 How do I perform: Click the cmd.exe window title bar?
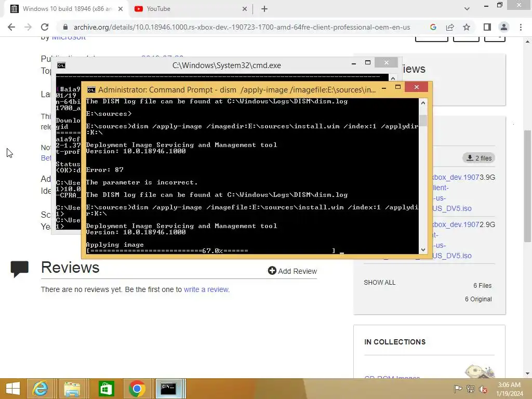tap(227, 65)
